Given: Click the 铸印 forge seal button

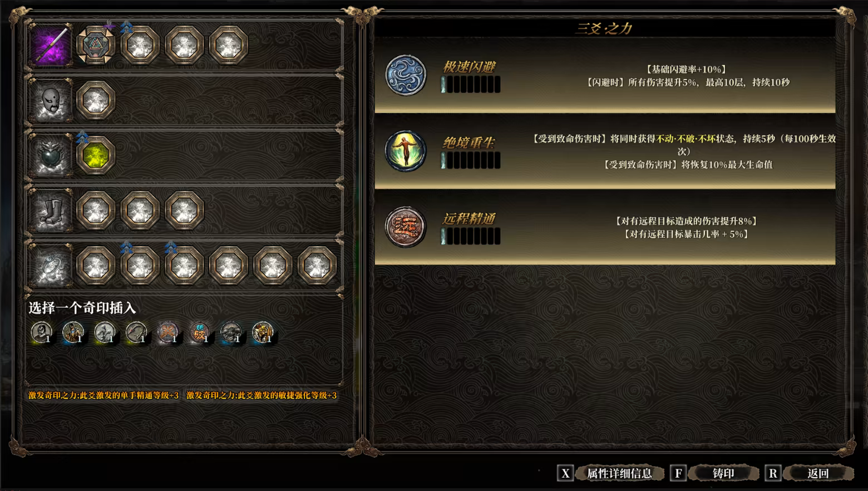Looking at the screenshot, I should point(723,473).
